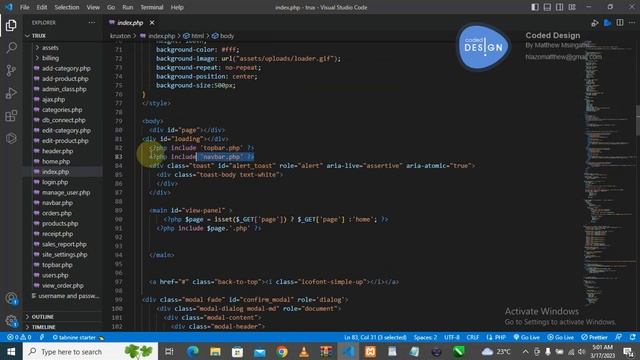
Task: Open the Help menu
Action: [x=177, y=7]
